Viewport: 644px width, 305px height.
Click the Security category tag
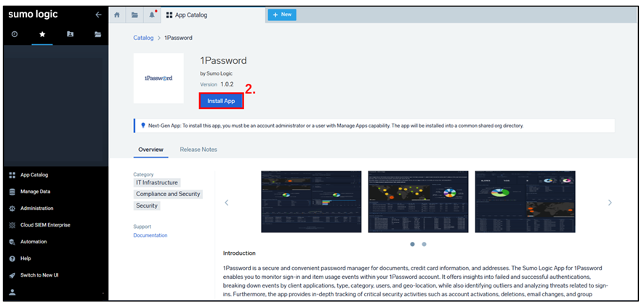click(147, 206)
